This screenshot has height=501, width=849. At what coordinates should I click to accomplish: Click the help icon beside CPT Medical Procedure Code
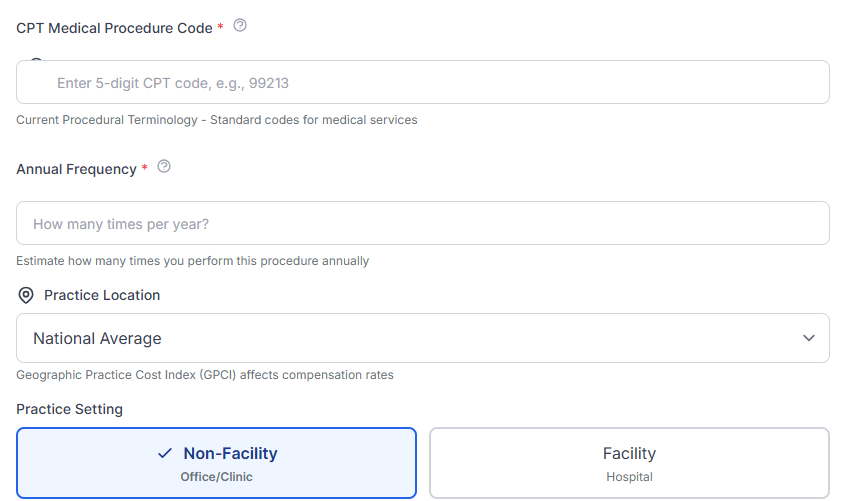[x=240, y=26]
